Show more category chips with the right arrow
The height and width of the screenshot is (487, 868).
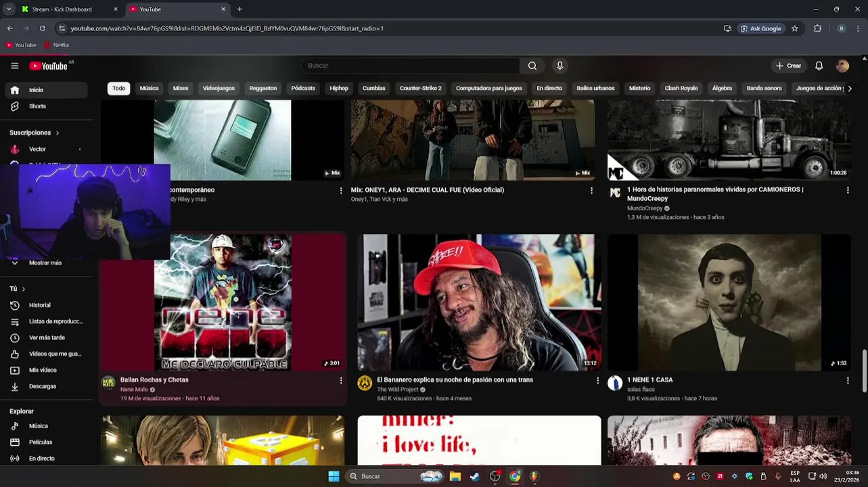850,89
